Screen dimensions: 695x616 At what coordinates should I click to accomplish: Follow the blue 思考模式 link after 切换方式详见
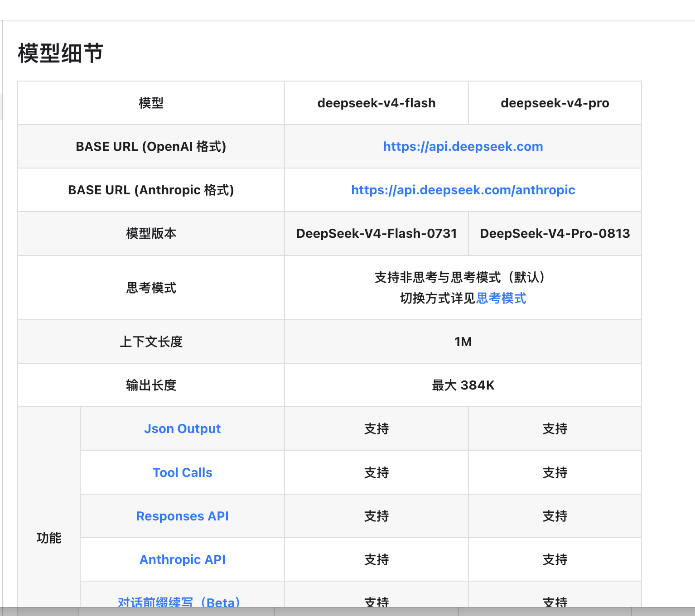click(x=501, y=298)
